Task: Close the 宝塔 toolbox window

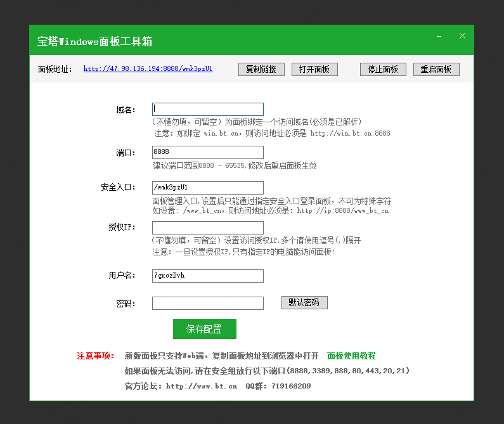Action: tap(462, 36)
